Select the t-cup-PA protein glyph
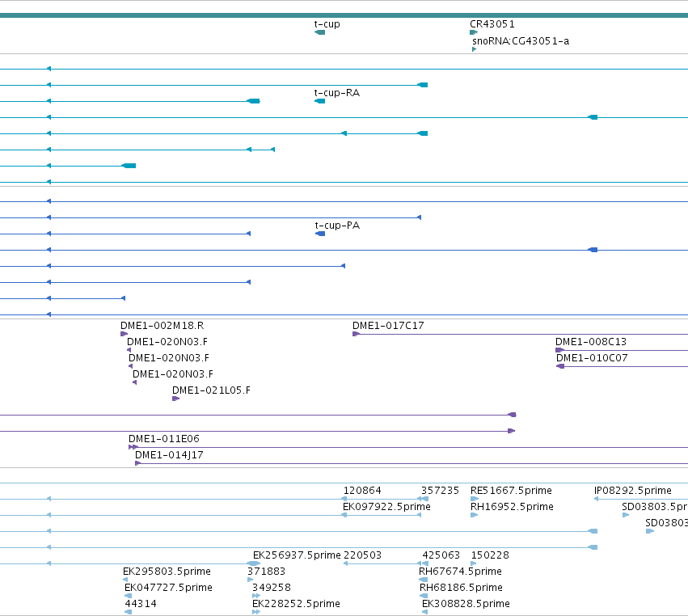Screen dimensions: 688x616 click(320, 234)
